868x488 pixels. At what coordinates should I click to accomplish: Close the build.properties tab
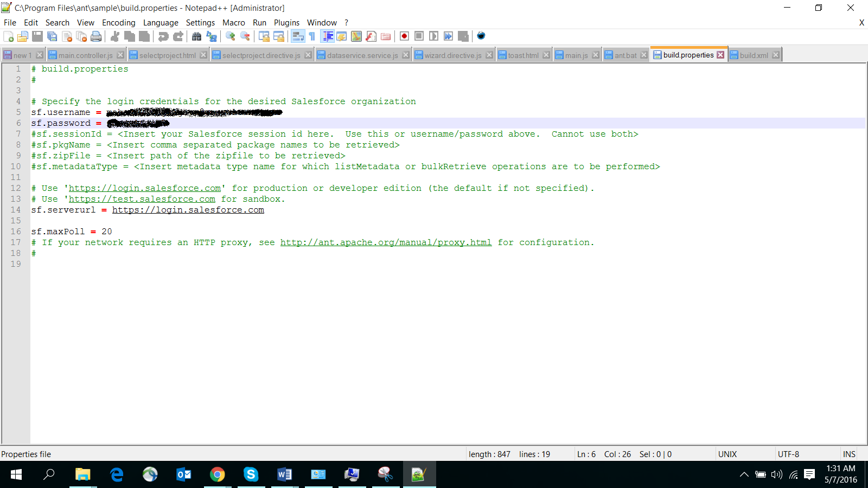720,55
